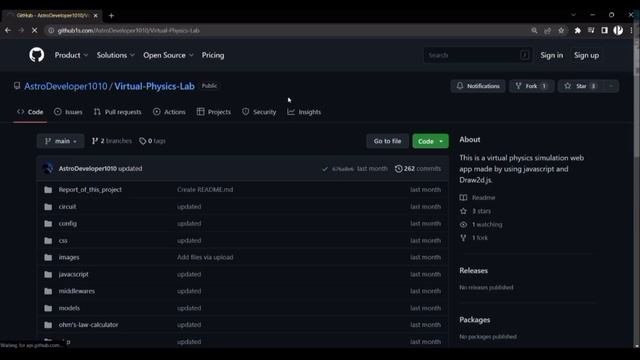Click the browser address bar URL
640x360 pixels.
coord(129,31)
